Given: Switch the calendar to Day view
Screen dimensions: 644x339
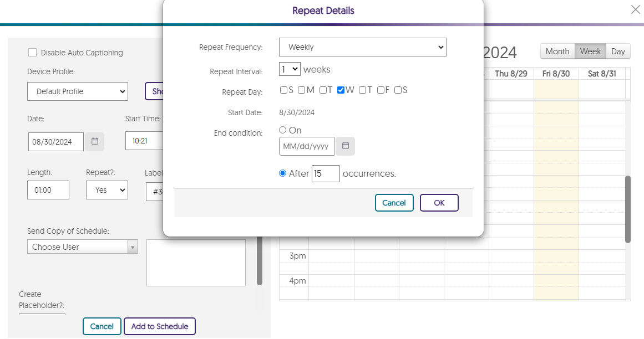Looking at the screenshot, I should click(618, 52).
